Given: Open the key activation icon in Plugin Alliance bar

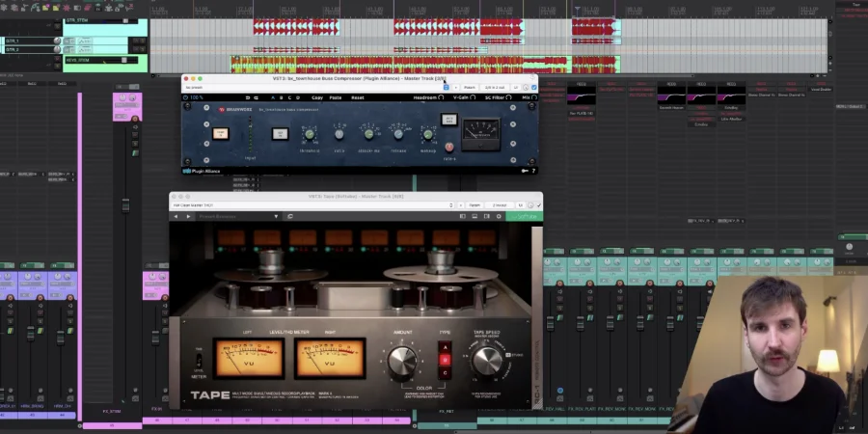Looking at the screenshot, I should (525, 171).
